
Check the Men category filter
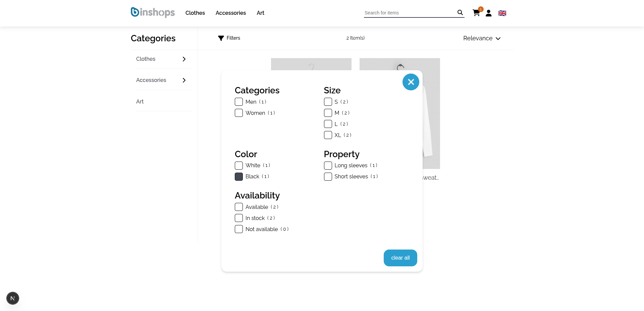tap(239, 102)
